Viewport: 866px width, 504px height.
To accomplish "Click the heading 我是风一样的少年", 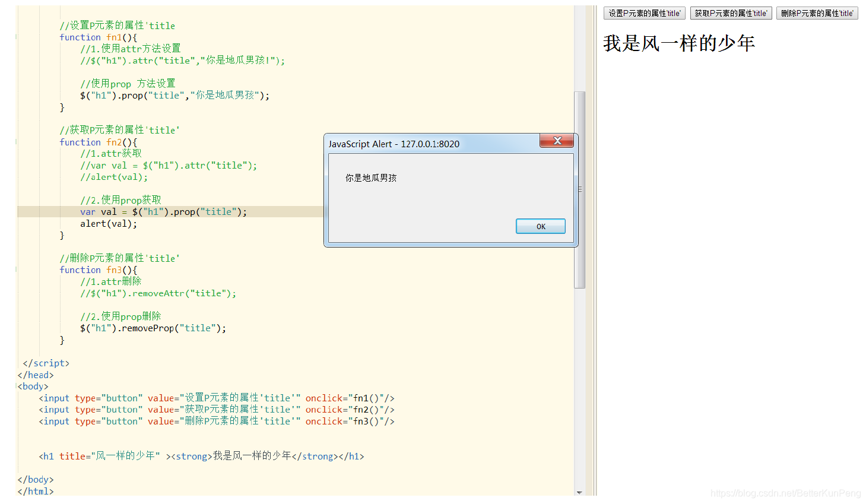I will 679,43.
